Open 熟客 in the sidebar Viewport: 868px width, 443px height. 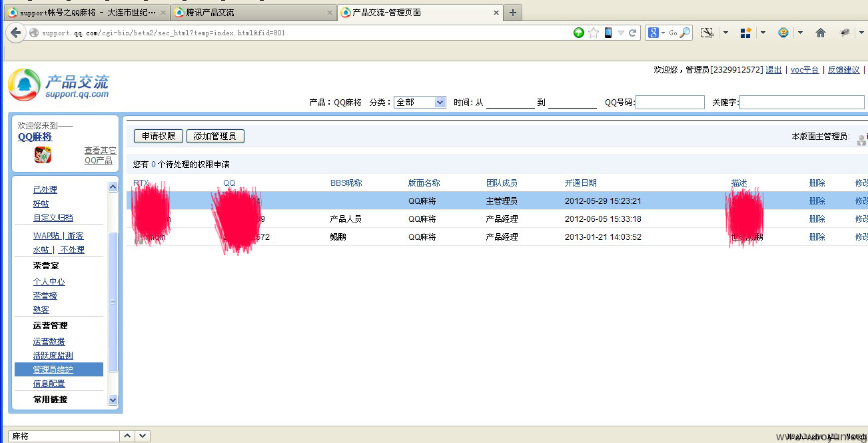click(41, 310)
